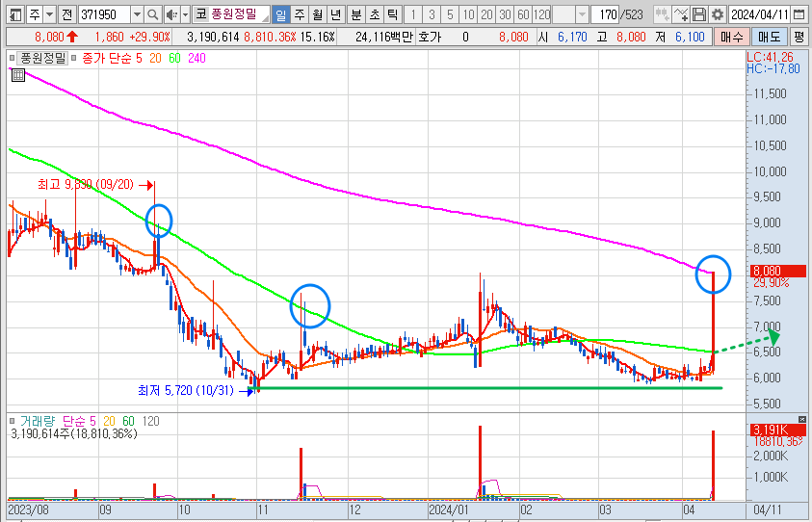Open stock code history dropdown
The height and width of the screenshot is (522, 812).
(x=137, y=14)
